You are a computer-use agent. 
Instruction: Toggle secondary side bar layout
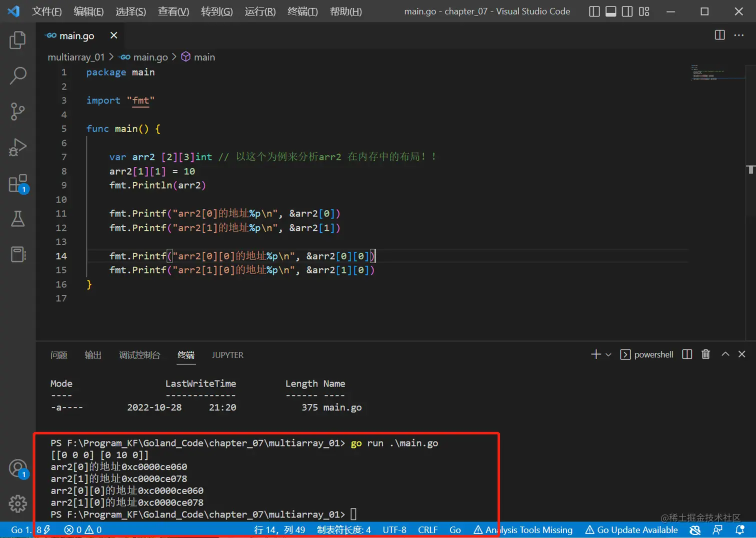(627, 11)
